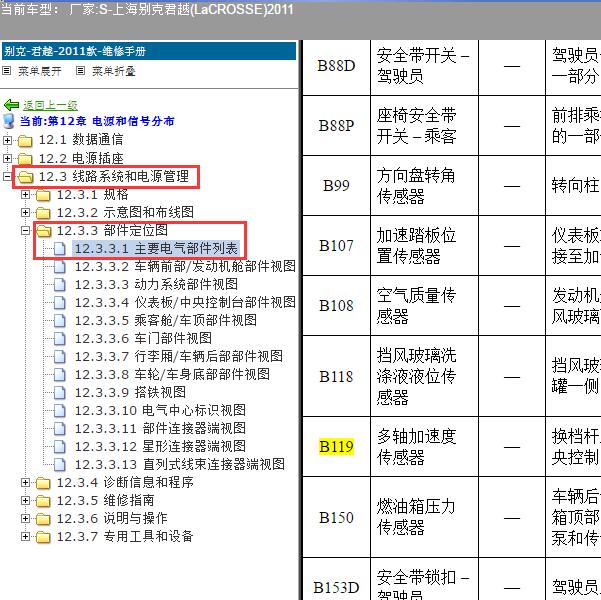Select 12.3.4 诊断信息和程序 folder label
The height and width of the screenshot is (600, 601).
(x=125, y=483)
